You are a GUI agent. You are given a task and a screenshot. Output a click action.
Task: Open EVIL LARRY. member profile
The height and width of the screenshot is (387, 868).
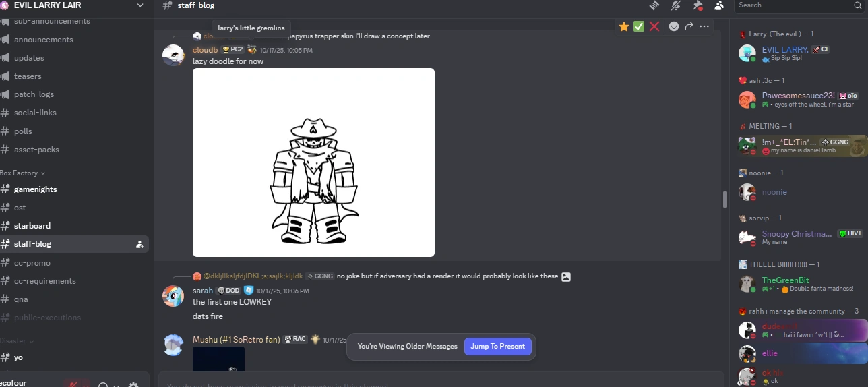(799, 53)
